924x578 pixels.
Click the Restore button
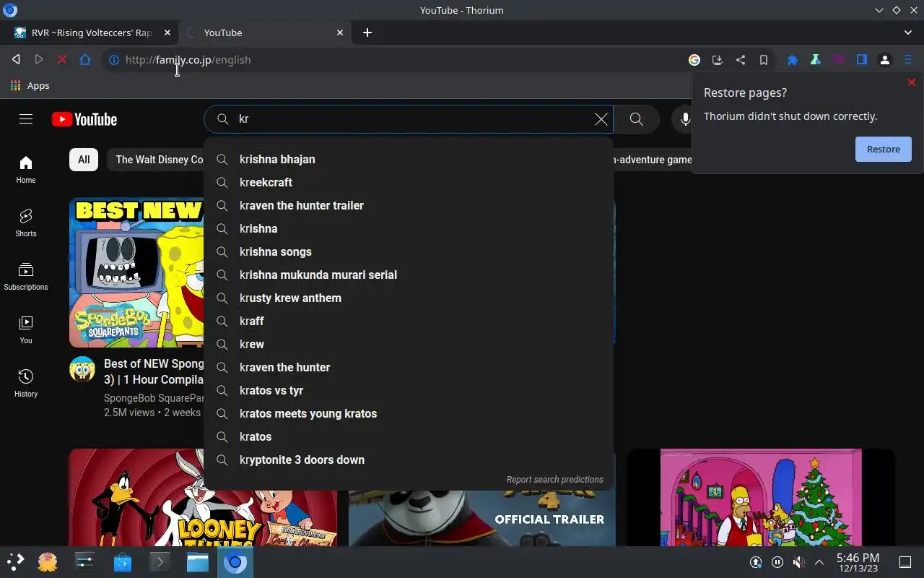coord(884,149)
